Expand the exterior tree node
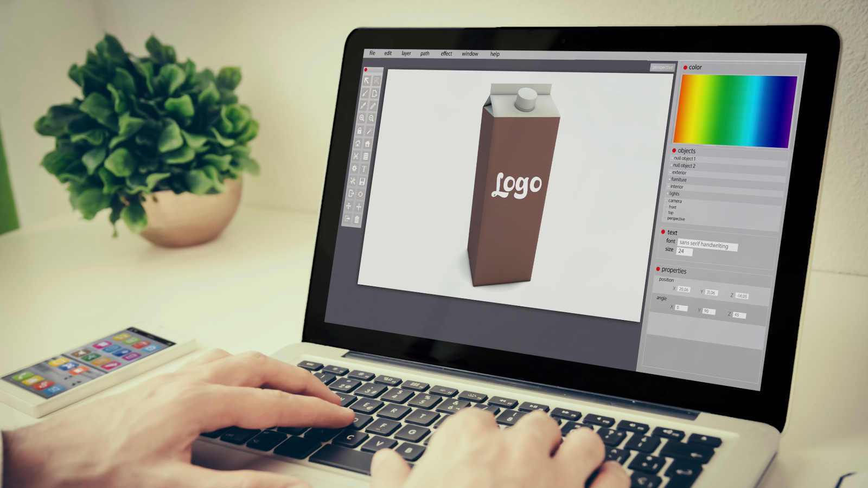The height and width of the screenshot is (488, 868). tap(670, 172)
